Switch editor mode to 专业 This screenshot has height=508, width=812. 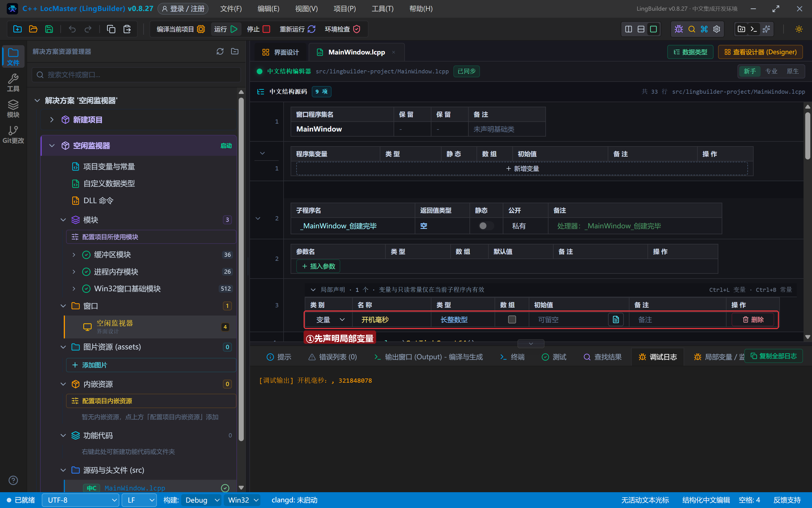(771, 71)
